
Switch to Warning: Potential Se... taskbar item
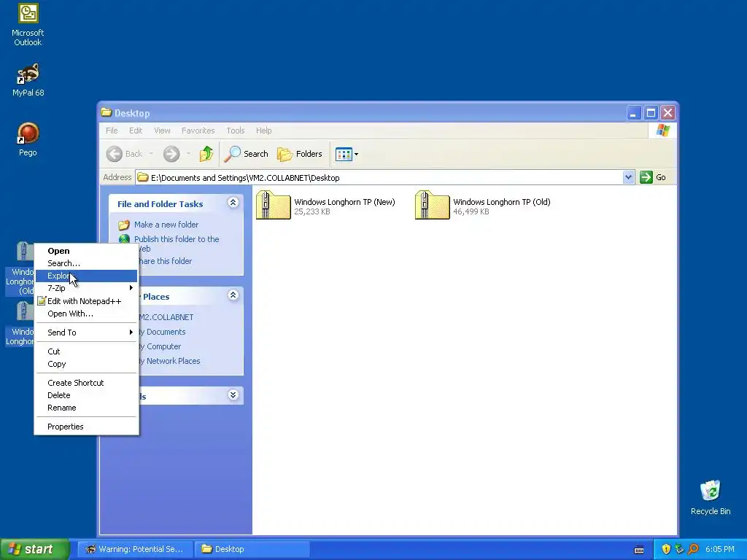135,549
